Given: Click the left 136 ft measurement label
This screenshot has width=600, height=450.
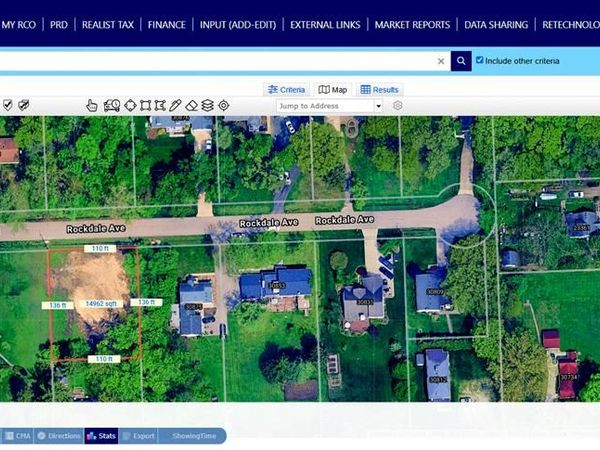Looking at the screenshot, I should [x=58, y=305].
